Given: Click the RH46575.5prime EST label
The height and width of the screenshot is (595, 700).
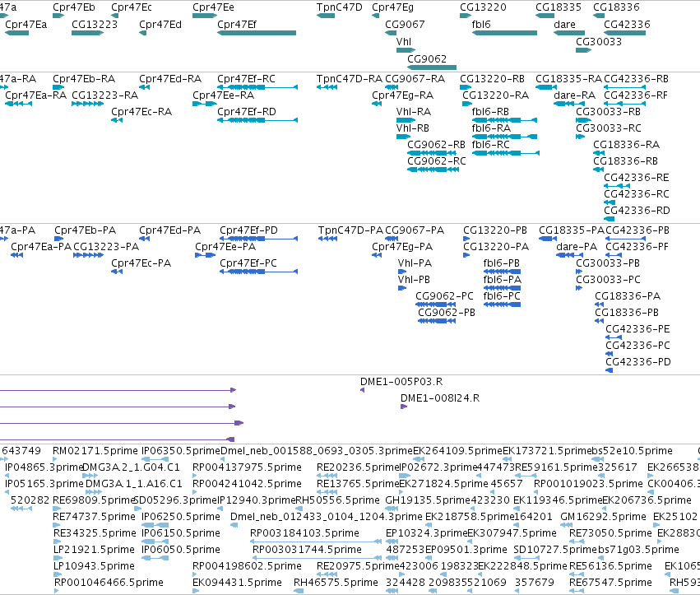Looking at the screenshot, I should (x=336, y=583).
